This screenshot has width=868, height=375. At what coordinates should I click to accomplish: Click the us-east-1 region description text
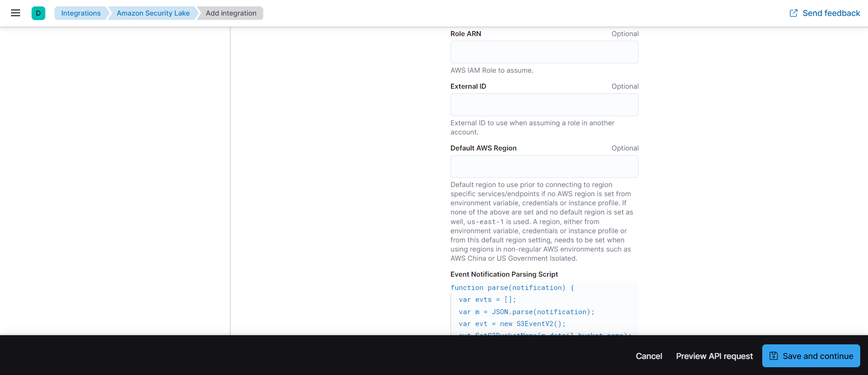click(487, 222)
